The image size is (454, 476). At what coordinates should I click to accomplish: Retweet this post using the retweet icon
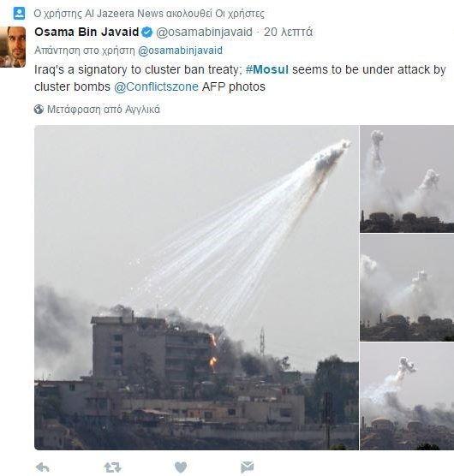[x=112, y=467]
